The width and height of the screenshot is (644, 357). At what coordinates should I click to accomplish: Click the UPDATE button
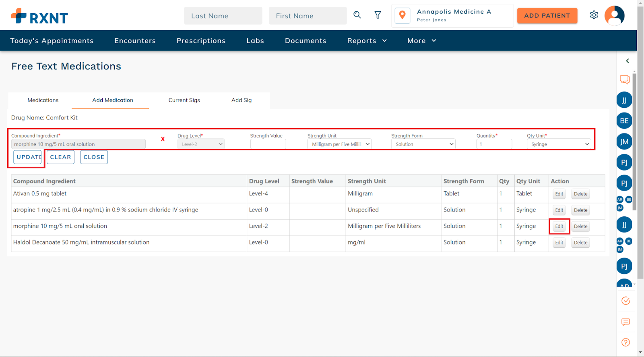[x=28, y=157]
